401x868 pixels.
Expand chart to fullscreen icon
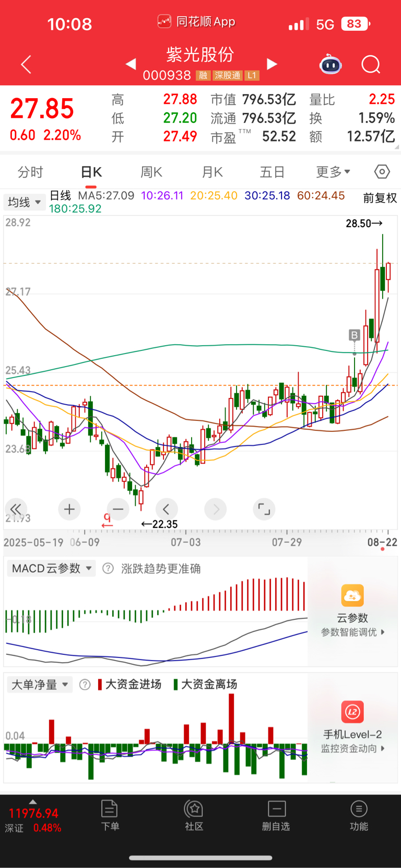tap(264, 509)
